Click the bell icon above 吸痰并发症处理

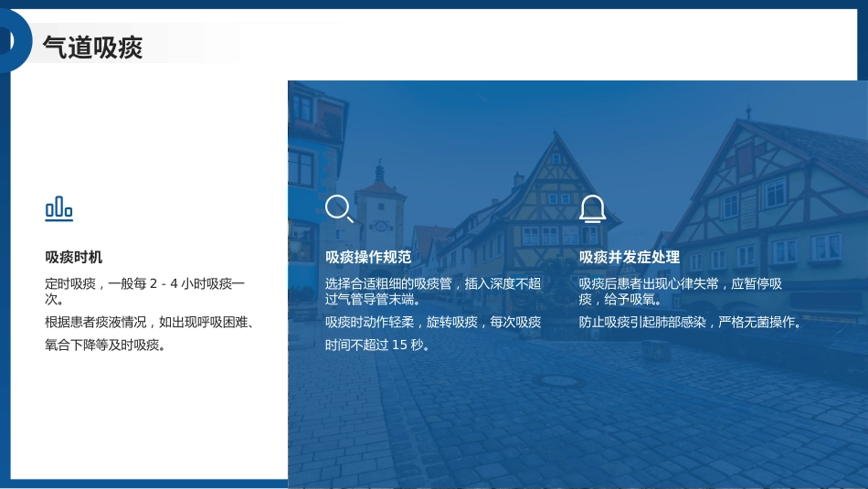(x=592, y=208)
